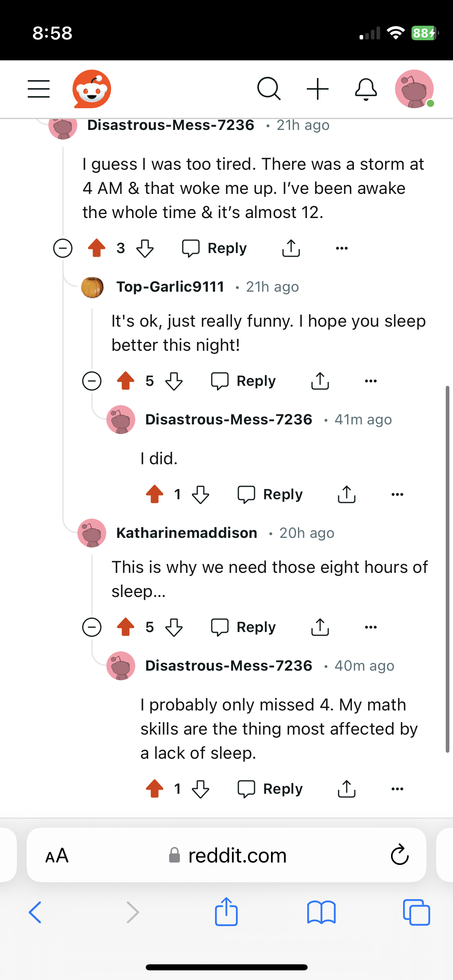Open the hamburger navigation menu
The image size is (453, 980).
coord(39,89)
